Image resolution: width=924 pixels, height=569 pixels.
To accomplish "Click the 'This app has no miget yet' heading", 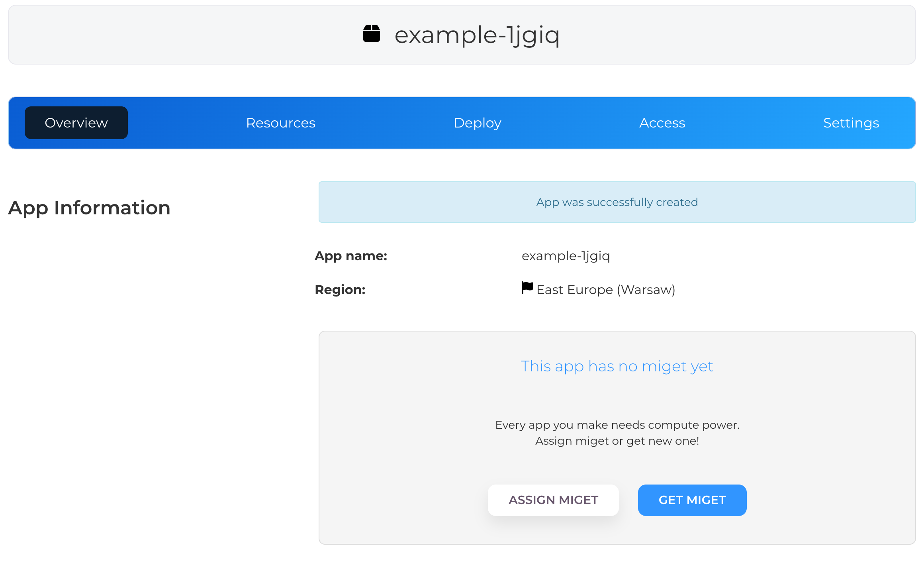I will click(617, 366).
